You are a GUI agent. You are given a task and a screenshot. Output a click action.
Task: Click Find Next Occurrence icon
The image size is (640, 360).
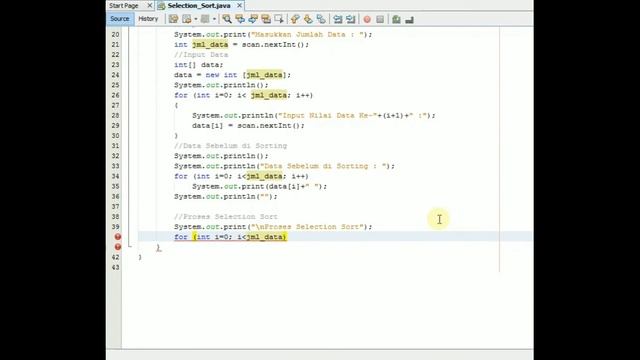[253, 19]
